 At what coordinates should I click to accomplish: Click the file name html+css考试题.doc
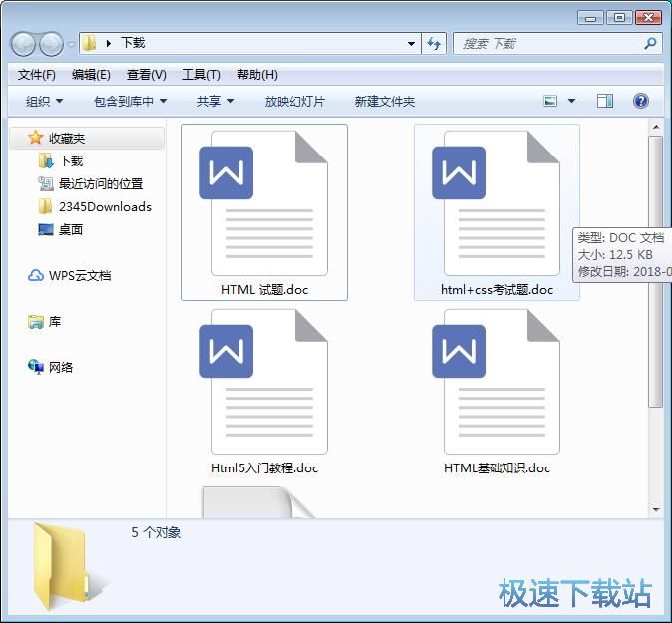[498, 290]
